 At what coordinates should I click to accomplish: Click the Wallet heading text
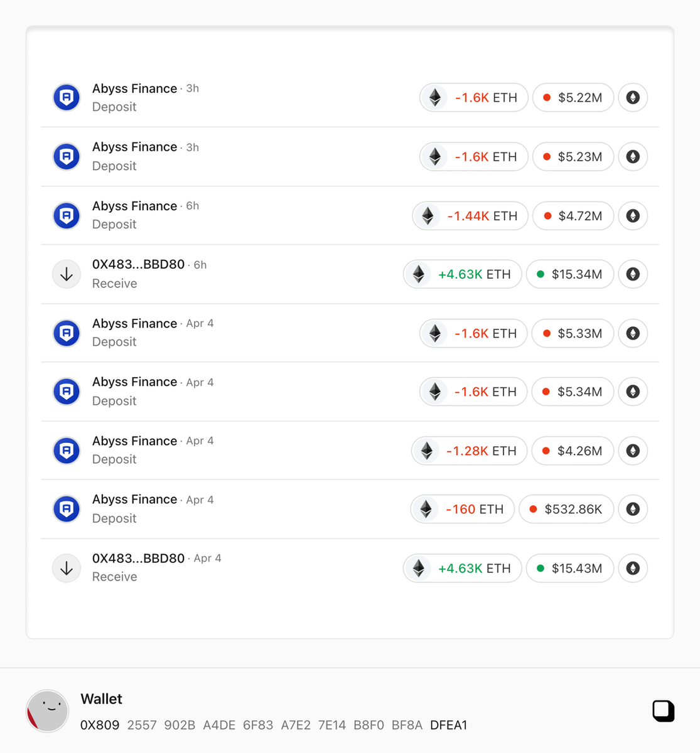[x=101, y=698]
